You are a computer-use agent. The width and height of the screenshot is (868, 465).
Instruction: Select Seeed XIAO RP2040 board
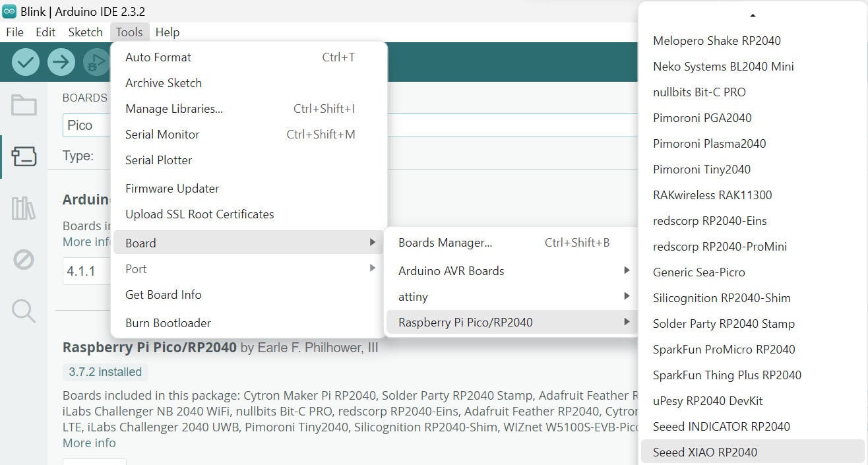[753, 452]
